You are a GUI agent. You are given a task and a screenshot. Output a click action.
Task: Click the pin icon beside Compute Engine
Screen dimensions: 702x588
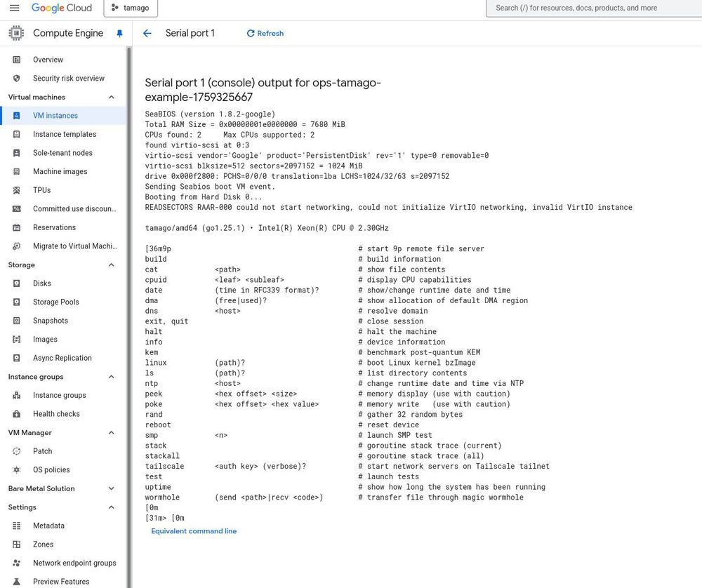[x=119, y=34]
